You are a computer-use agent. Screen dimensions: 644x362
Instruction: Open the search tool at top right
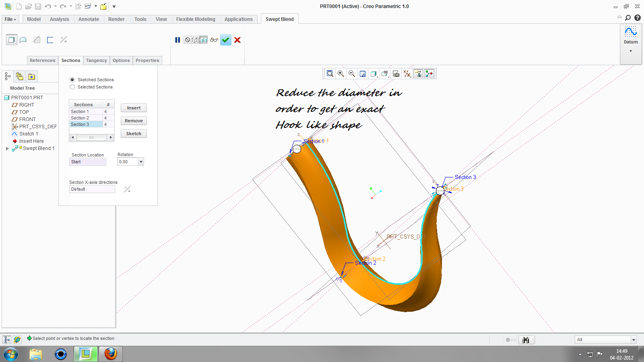pos(628,18)
